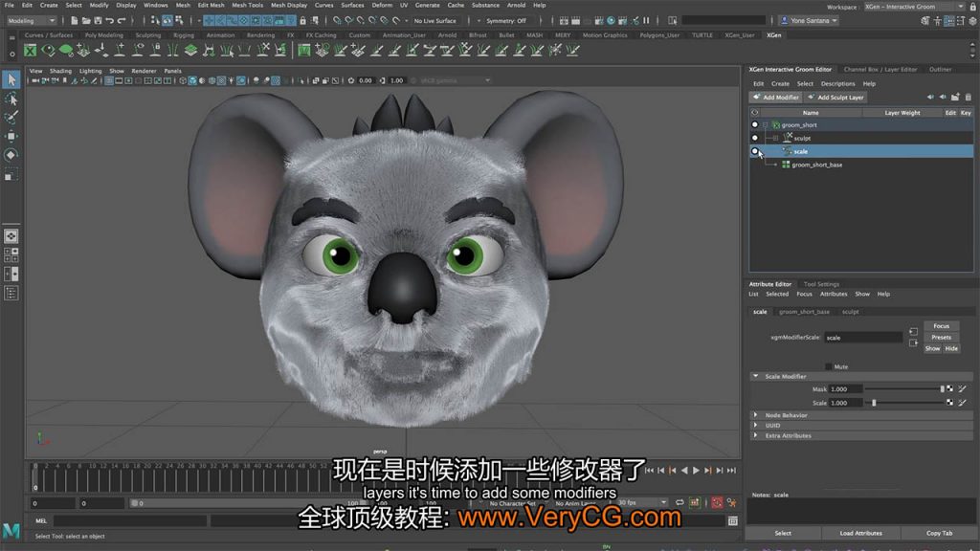Open the Mask map checker icon
Image resolution: width=980 pixels, height=551 pixels.
tap(950, 388)
